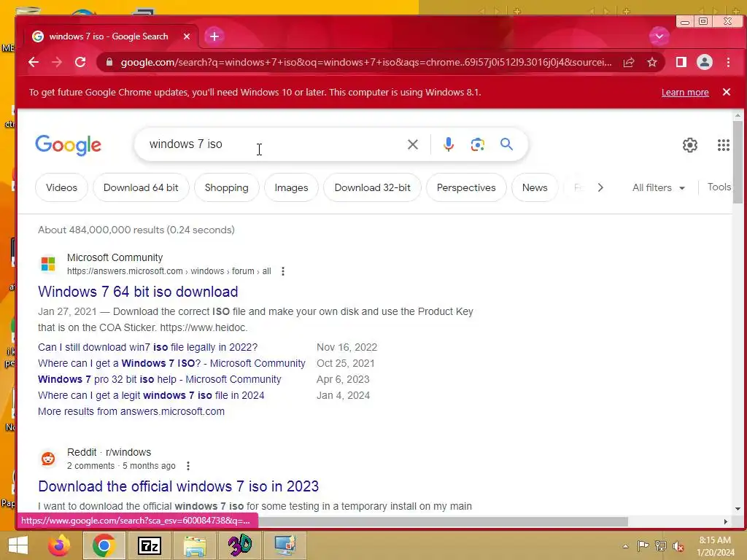Select the News filter chip
The image size is (747, 560).
click(x=535, y=187)
